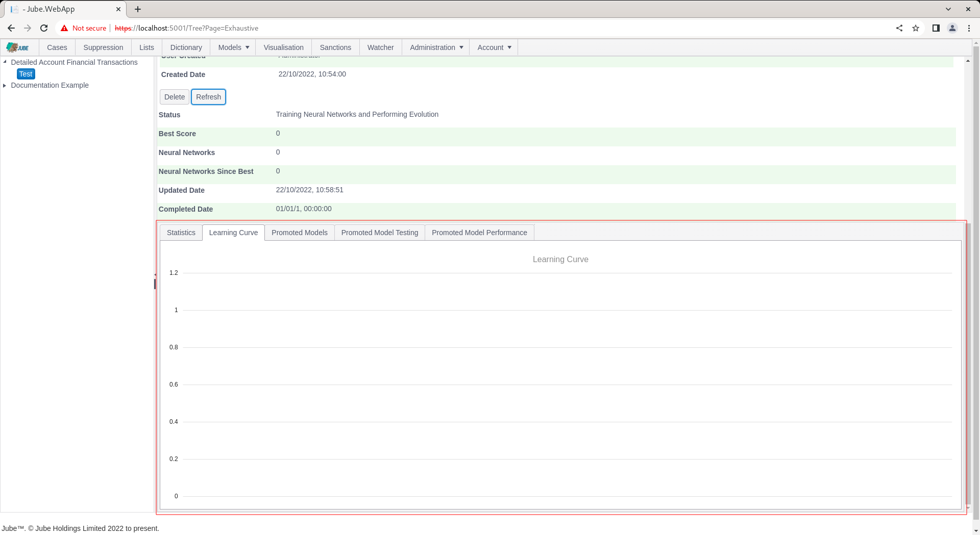Image resolution: width=980 pixels, height=535 pixels.
Task: Switch to the Learning Curve tab
Action: [x=233, y=233]
